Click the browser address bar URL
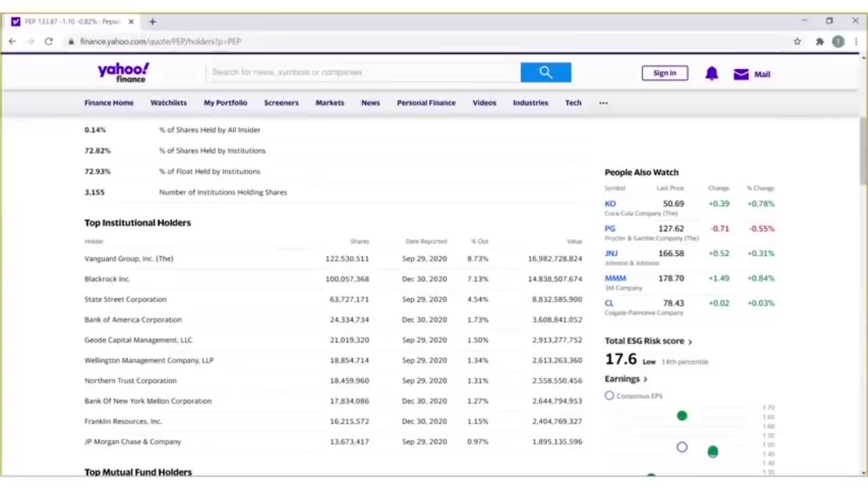This screenshot has height=488, width=868. pyautogui.click(x=160, y=41)
